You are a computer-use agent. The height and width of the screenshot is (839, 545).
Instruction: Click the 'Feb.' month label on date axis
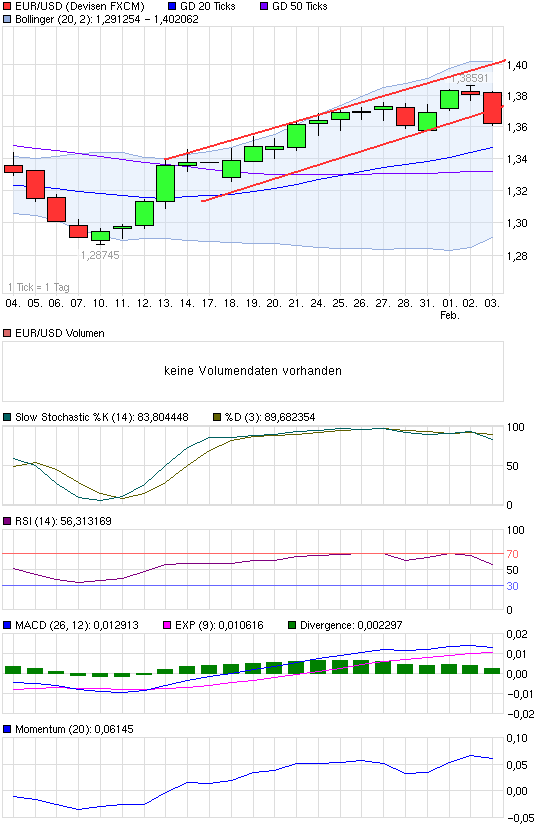pyautogui.click(x=450, y=316)
